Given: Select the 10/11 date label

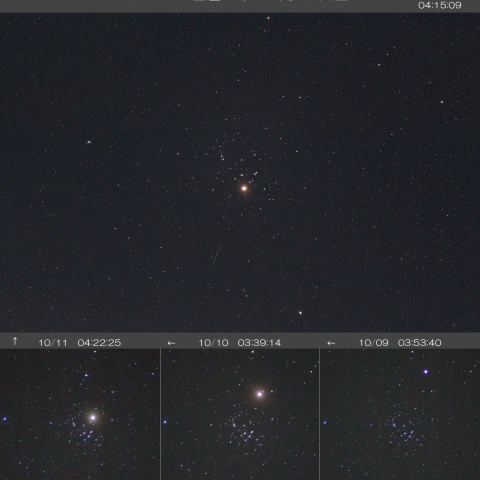Looking at the screenshot, I should click(x=53, y=343).
